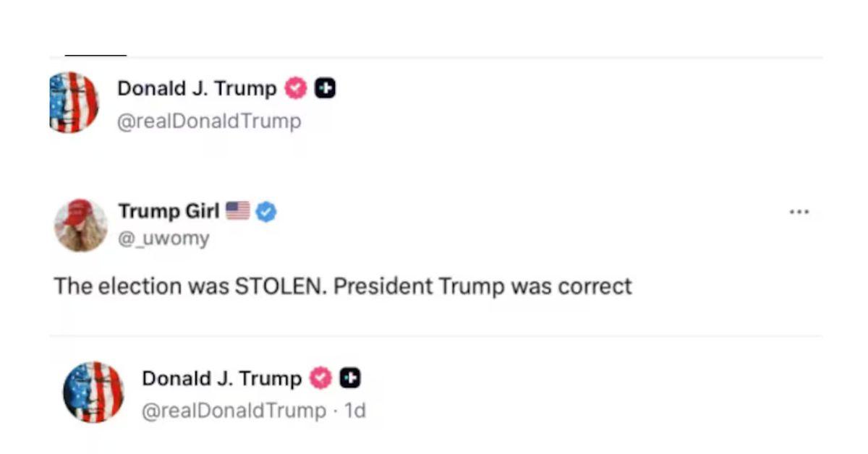Click the 1d timestamp on the bottom Trump post
This screenshot has height=454, width=868.
[354, 411]
